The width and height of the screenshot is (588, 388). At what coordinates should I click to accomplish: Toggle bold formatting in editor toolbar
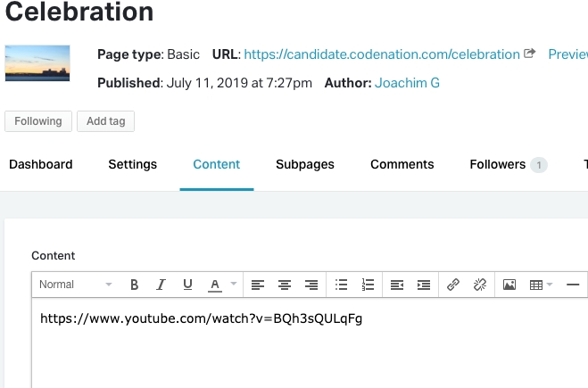pyautogui.click(x=135, y=285)
